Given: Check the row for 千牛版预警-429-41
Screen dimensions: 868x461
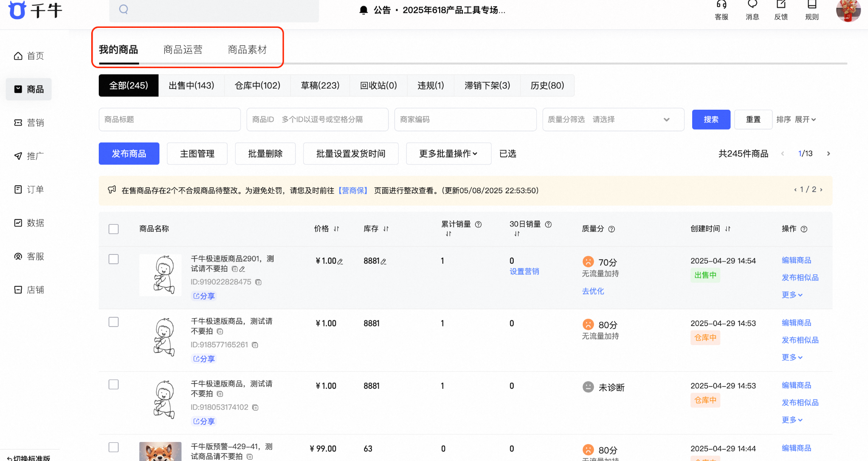Looking at the screenshot, I should [x=114, y=447].
